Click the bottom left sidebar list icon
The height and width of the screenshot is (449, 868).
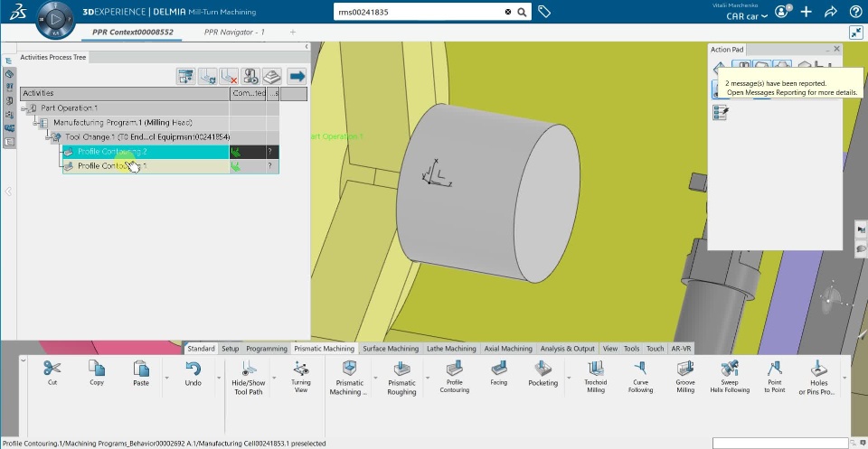coord(9,142)
